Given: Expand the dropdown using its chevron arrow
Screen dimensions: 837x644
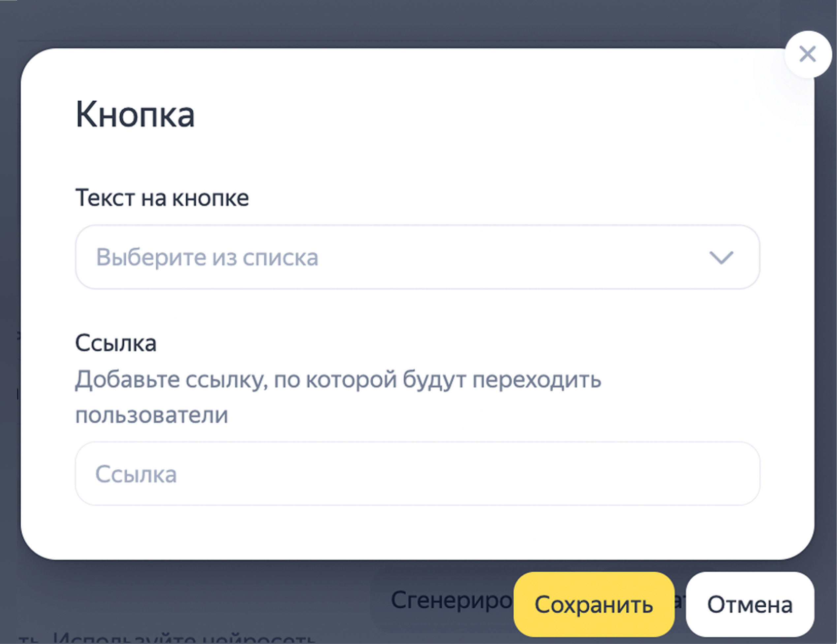Looking at the screenshot, I should 721,257.
